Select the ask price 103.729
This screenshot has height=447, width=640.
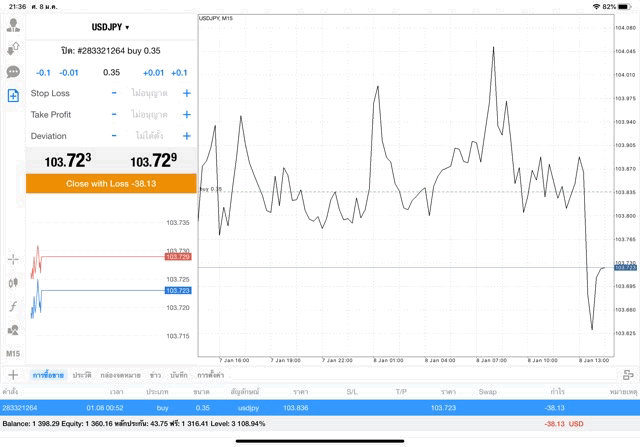[153, 160]
